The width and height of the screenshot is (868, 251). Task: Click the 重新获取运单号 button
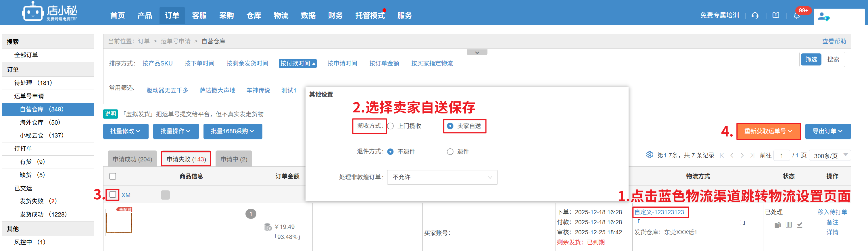click(x=768, y=131)
